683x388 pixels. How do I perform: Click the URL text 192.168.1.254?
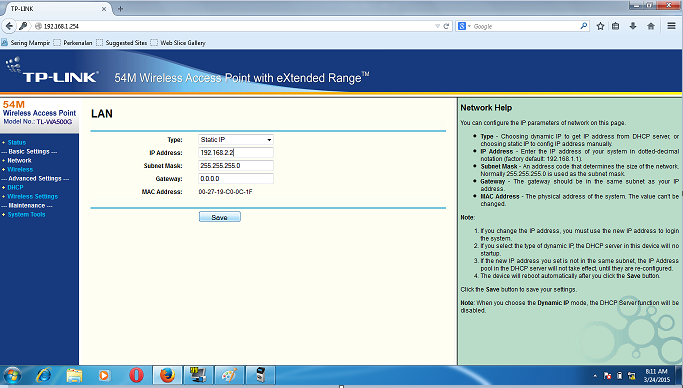[x=61, y=26]
